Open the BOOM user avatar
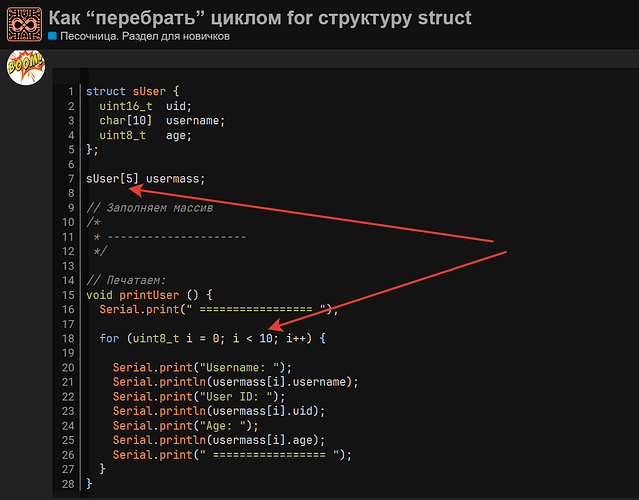The width and height of the screenshot is (639, 500). coord(26,67)
